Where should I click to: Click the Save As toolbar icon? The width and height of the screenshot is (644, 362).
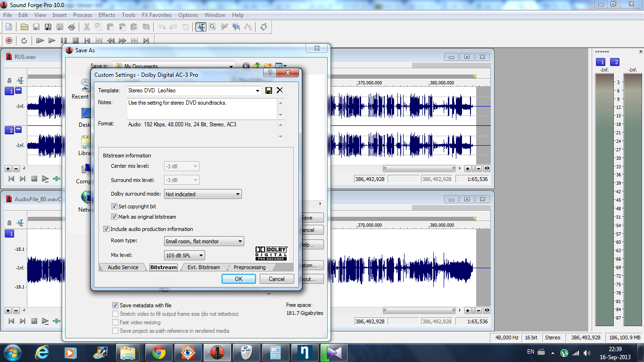pyautogui.click(x=48, y=27)
